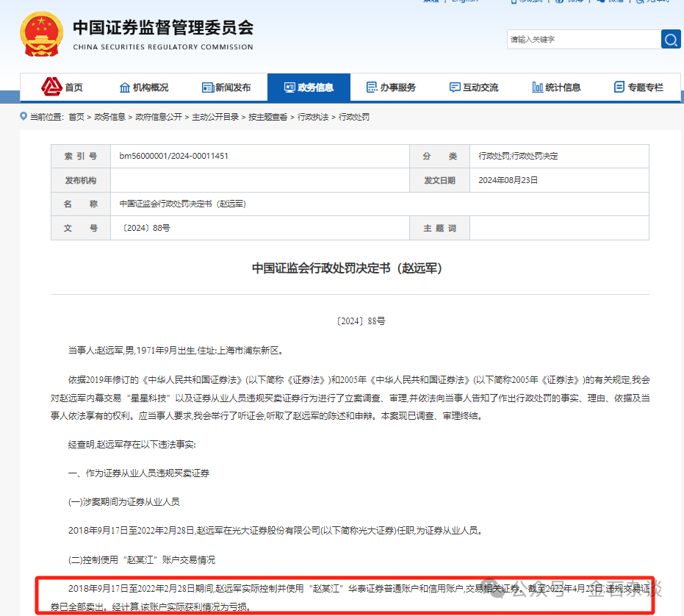Click the date 2024年08月23日
684x616 pixels.
point(508,180)
